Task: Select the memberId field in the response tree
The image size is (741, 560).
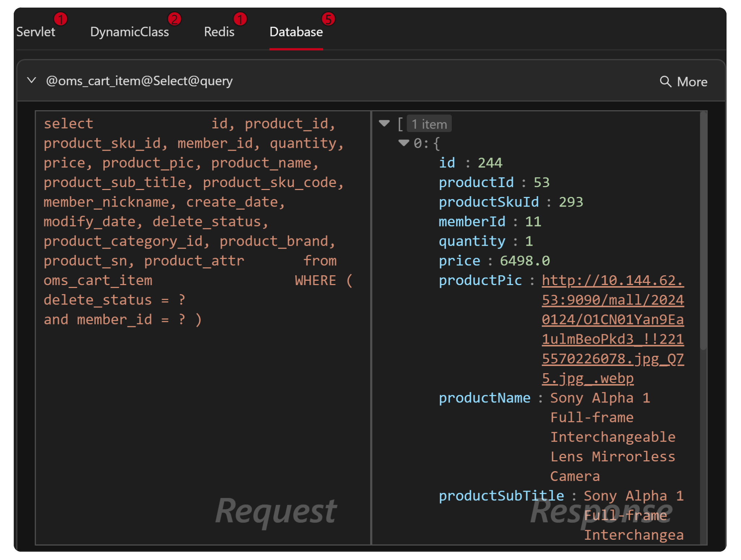Action: point(472,221)
